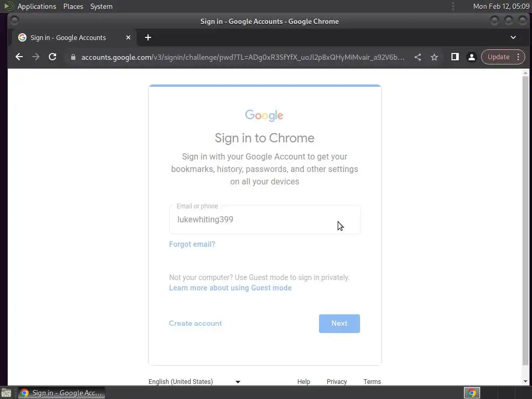The image size is (532, 399).
Task: Open the Chrome profile avatar menu
Action: [x=472, y=57]
